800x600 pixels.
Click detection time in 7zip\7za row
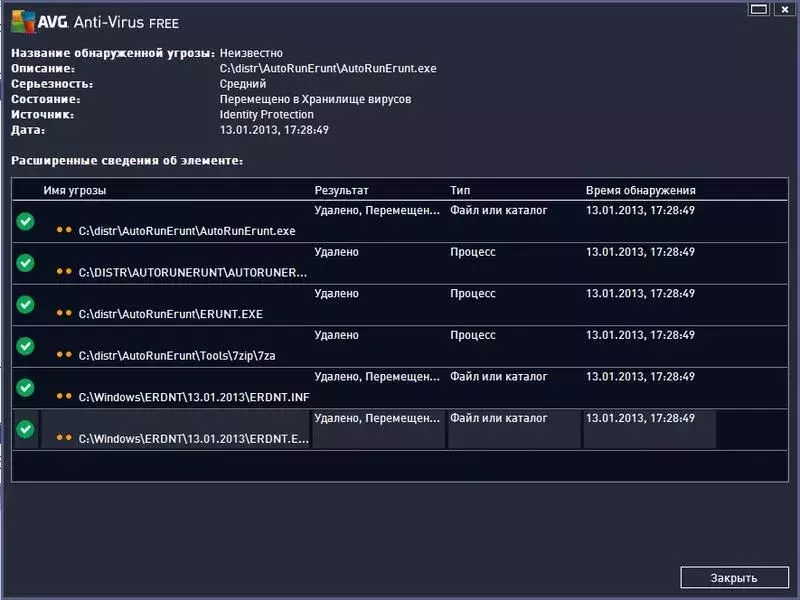(640, 335)
